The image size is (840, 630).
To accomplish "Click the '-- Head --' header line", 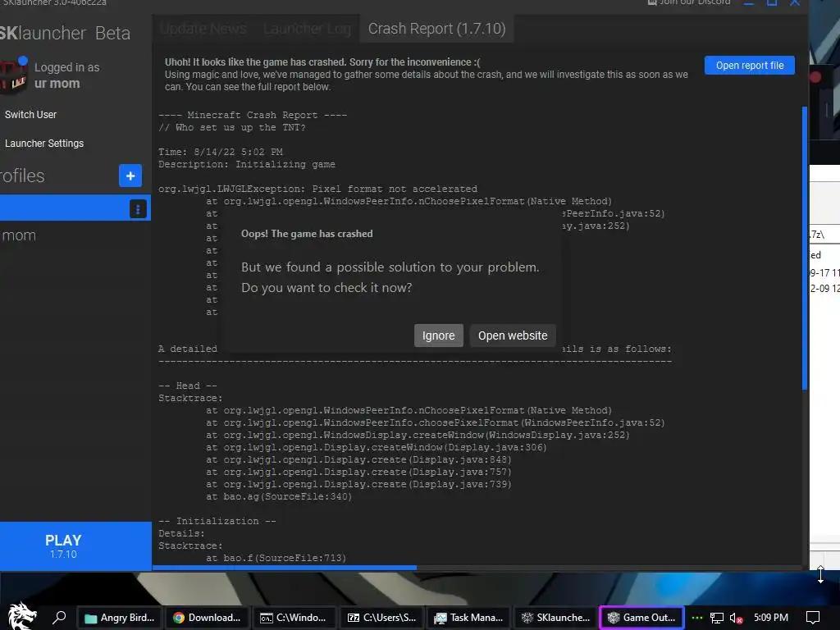I will [x=188, y=386].
